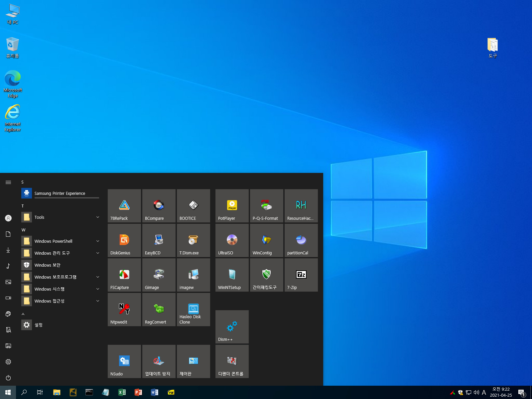Open taskbar Search magnifier

click(x=24, y=392)
